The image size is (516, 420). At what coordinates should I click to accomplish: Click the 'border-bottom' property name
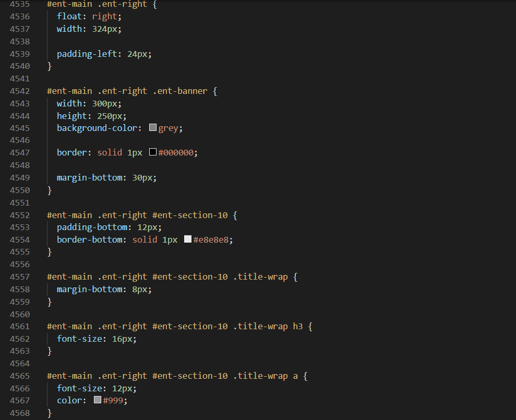pos(90,239)
